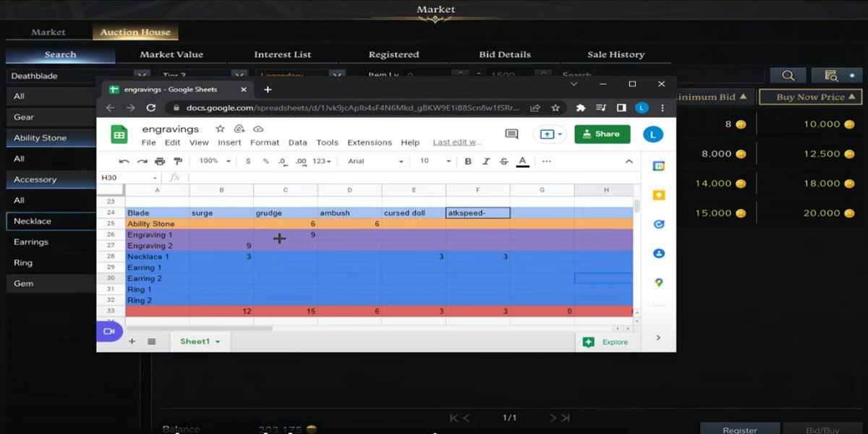The height and width of the screenshot is (434, 868).
Task: Open more number formats dropdown
Action: click(x=323, y=161)
